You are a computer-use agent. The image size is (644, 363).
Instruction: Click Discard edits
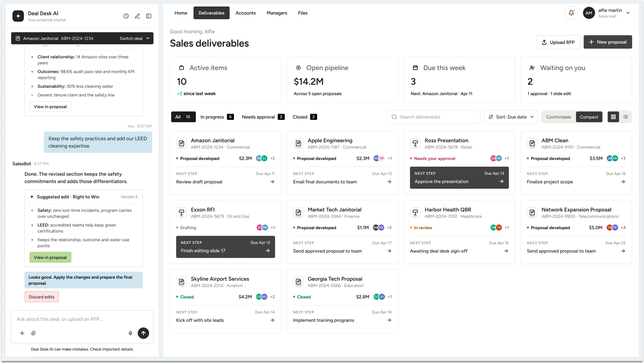(41, 297)
